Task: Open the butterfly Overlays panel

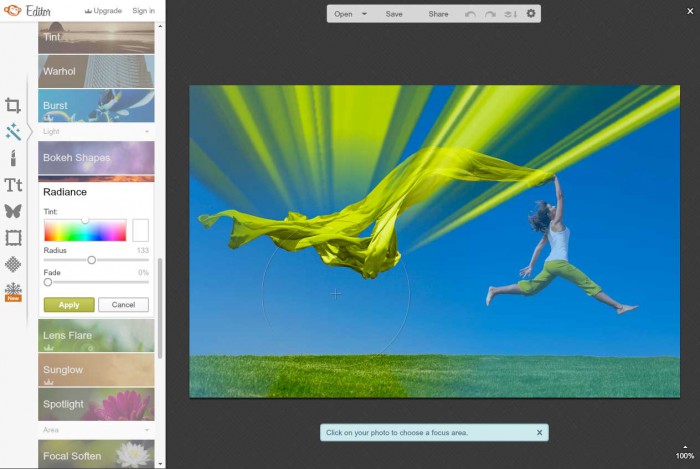Action: point(13,211)
